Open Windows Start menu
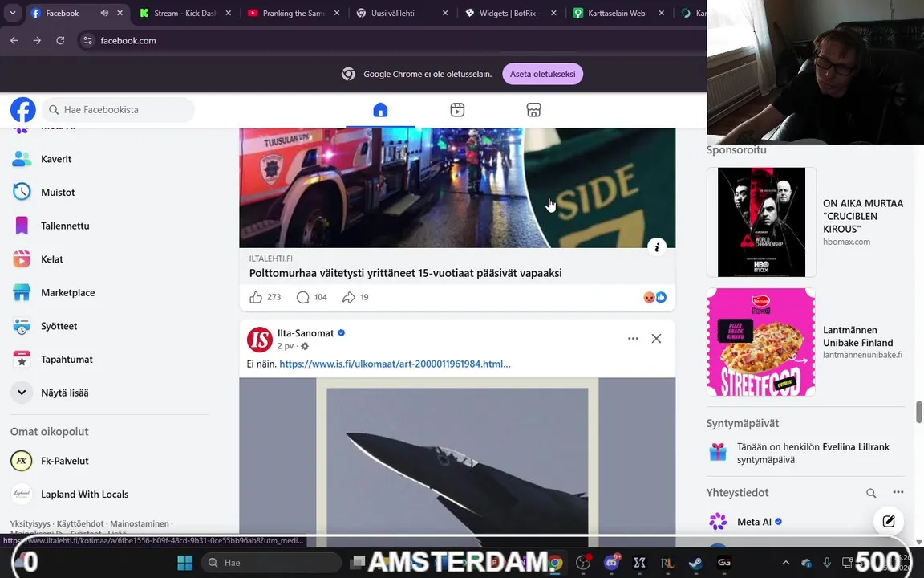Image resolution: width=924 pixels, height=578 pixels. click(x=185, y=563)
